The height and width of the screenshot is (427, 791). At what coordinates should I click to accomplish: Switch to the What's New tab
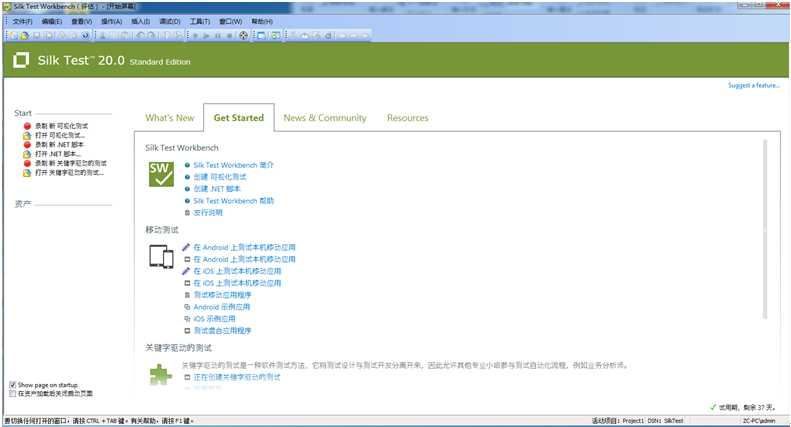click(170, 118)
